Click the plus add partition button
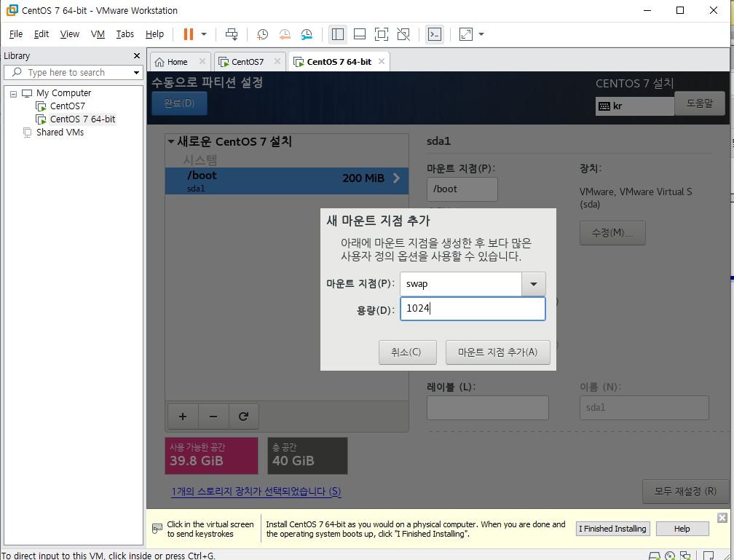This screenshot has height=560, width=734. (183, 417)
